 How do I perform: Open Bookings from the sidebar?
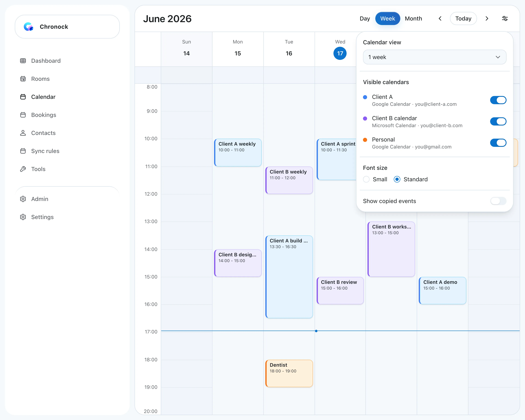click(44, 115)
